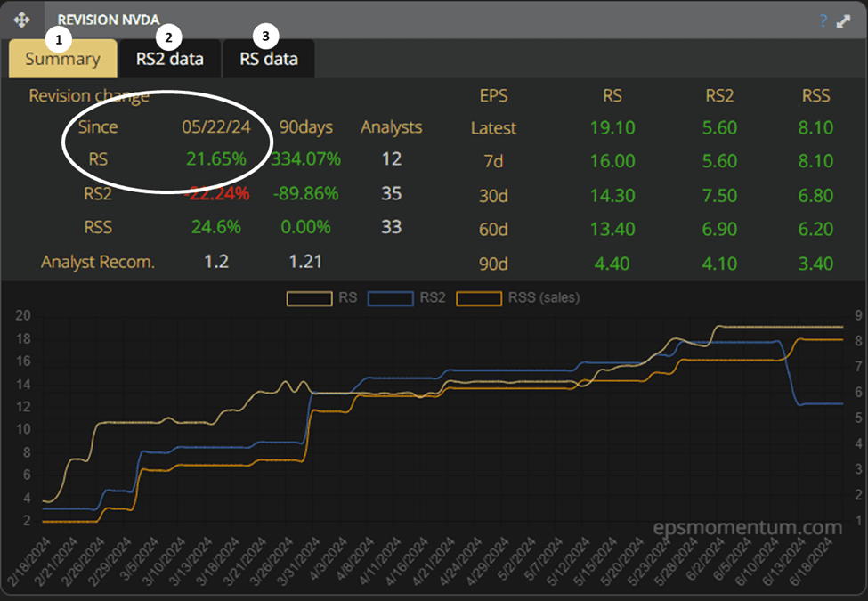Grab the move handle icon beside REVISION NVDA
Viewport: 868px width, 601px height.
pos(21,20)
